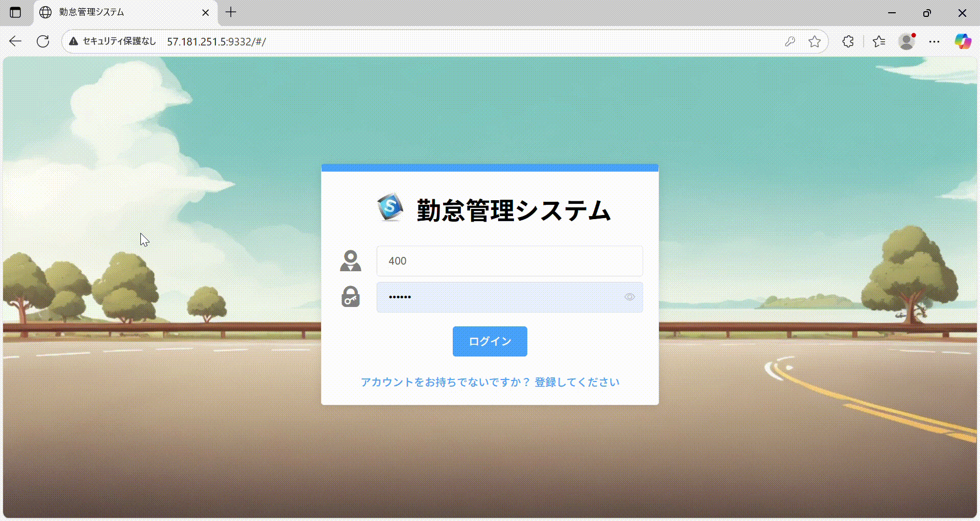
Task: Add page to favorites with star icon
Action: [815, 41]
